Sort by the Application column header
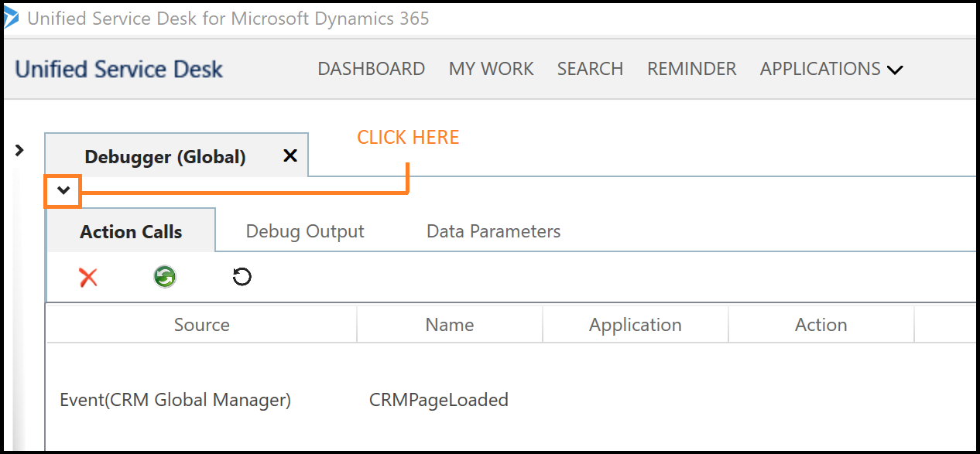980x454 pixels. pos(635,324)
